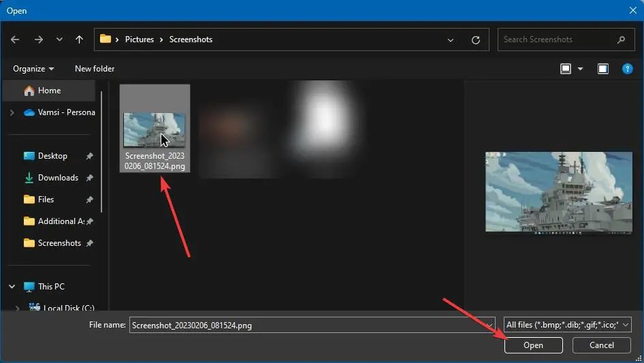
Task: Select Screenshots in the address breadcrumb
Action: click(191, 40)
